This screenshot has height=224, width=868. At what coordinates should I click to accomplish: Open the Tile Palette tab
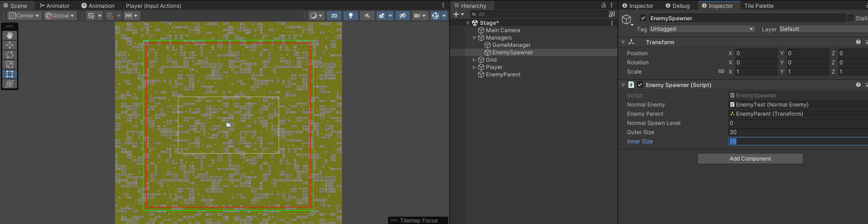coord(759,6)
